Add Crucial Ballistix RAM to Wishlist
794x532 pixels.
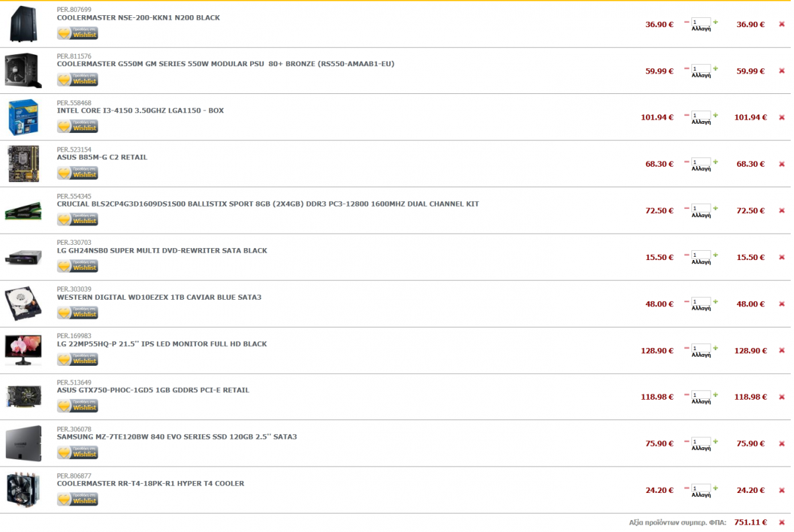click(77, 219)
